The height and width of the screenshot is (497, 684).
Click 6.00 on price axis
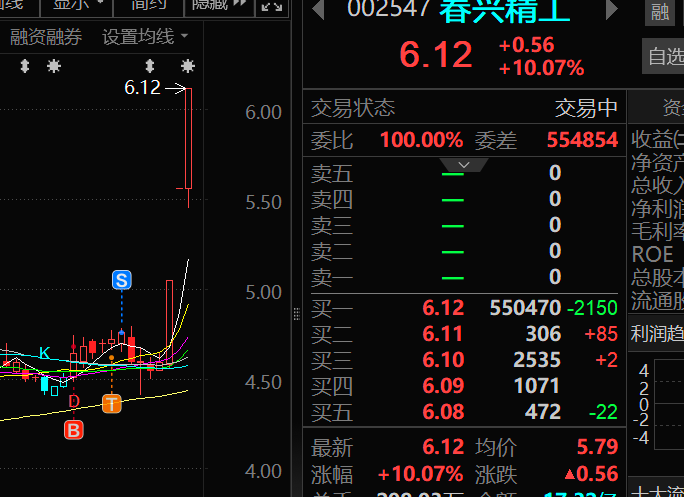point(263,113)
